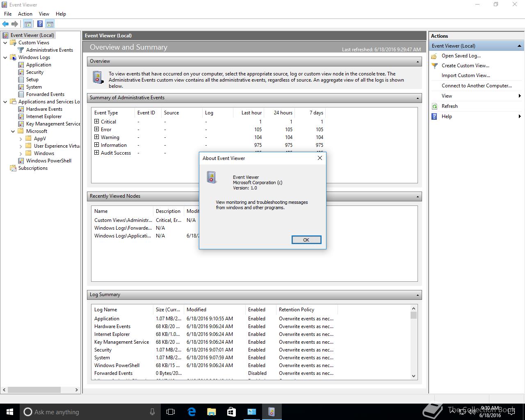Collapse the Recently Viewed Nodes section
The image size is (525, 420).
[x=418, y=196]
